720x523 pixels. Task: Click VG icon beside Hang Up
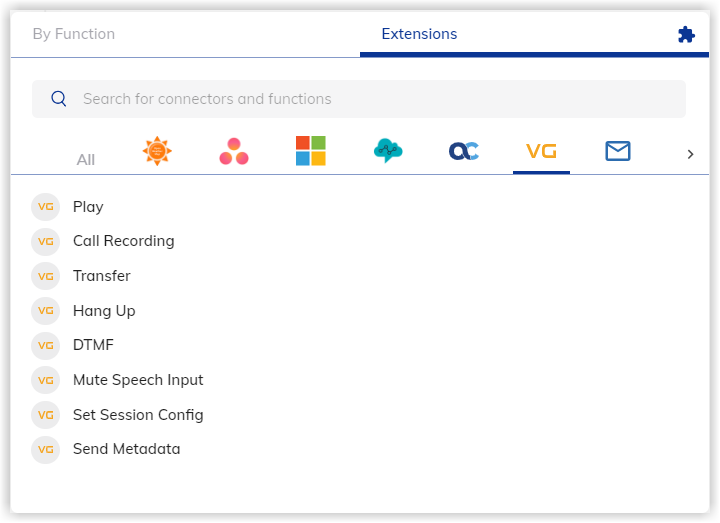[x=45, y=311]
